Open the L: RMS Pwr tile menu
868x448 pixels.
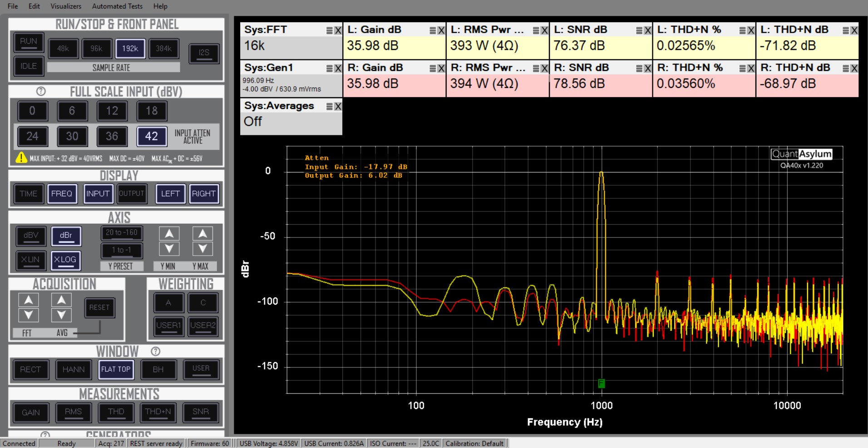coord(536,30)
